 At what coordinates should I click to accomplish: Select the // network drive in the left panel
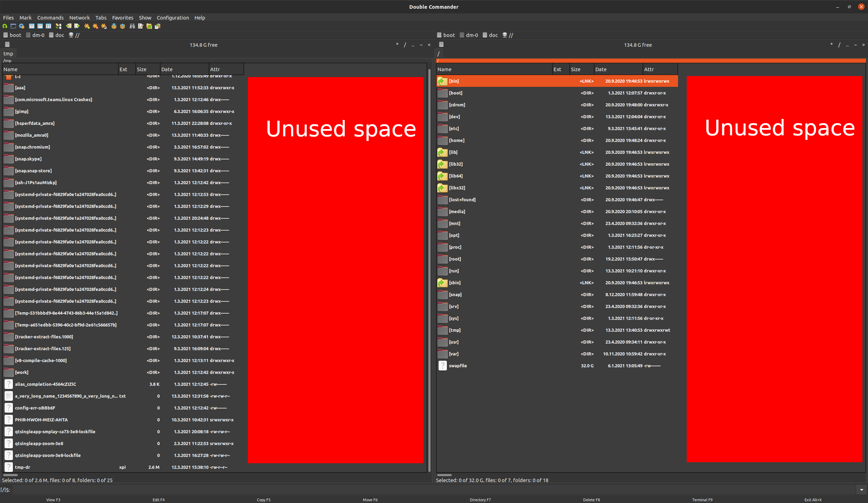(74, 35)
